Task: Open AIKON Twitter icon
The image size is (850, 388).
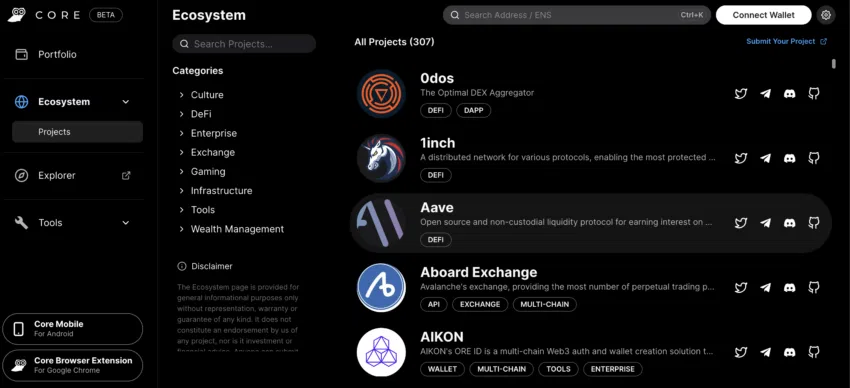Action: pyautogui.click(x=740, y=352)
